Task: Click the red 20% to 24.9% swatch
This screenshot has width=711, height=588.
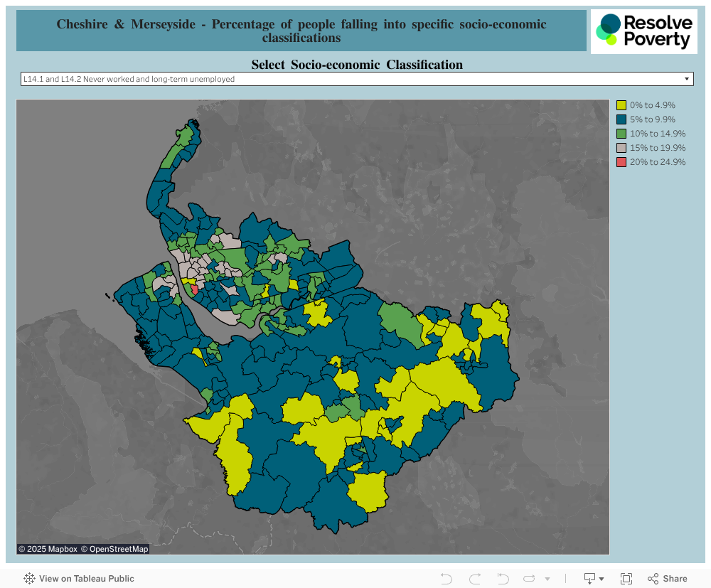Action: pos(621,162)
